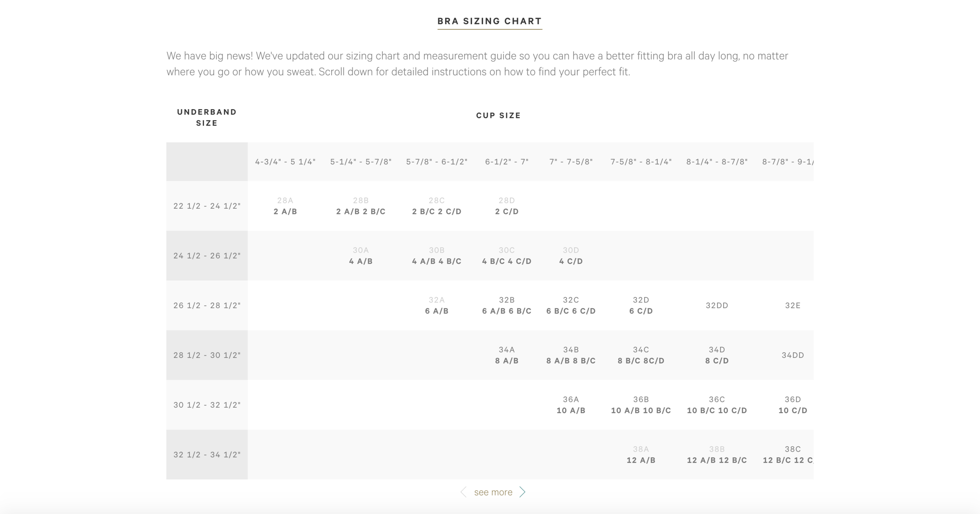Click the 34A 8 A/B cell
This screenshot has width=980, height=514.
coord(507,355)
